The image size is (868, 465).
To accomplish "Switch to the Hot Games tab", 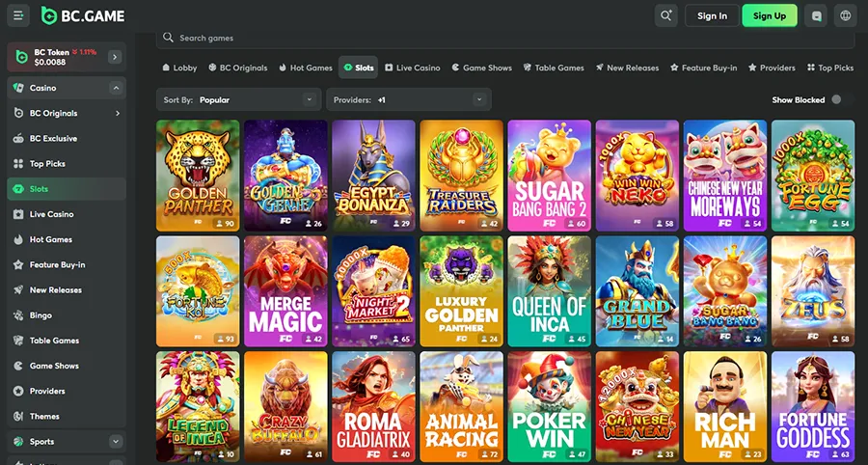I will click(x=306, y=68).
